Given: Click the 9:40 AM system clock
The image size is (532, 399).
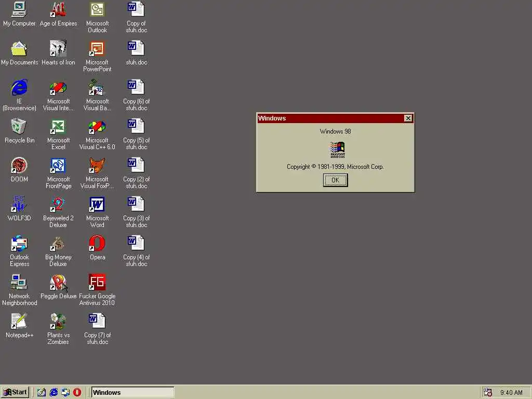Looking at the screenshot, I should (x=511, y=393).
